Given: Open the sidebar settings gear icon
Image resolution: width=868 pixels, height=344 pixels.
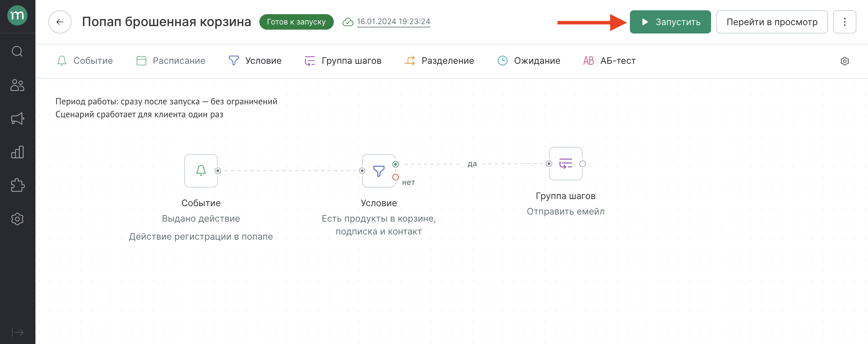Looking at the screenshot, I should [17, 219].
